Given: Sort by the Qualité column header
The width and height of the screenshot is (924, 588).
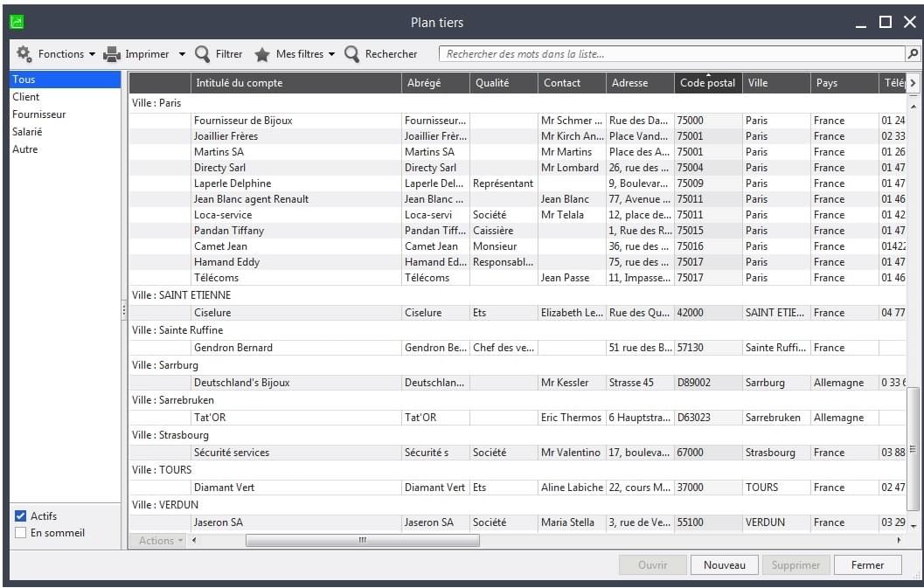Looking at the screenshot, I should 504,83.
